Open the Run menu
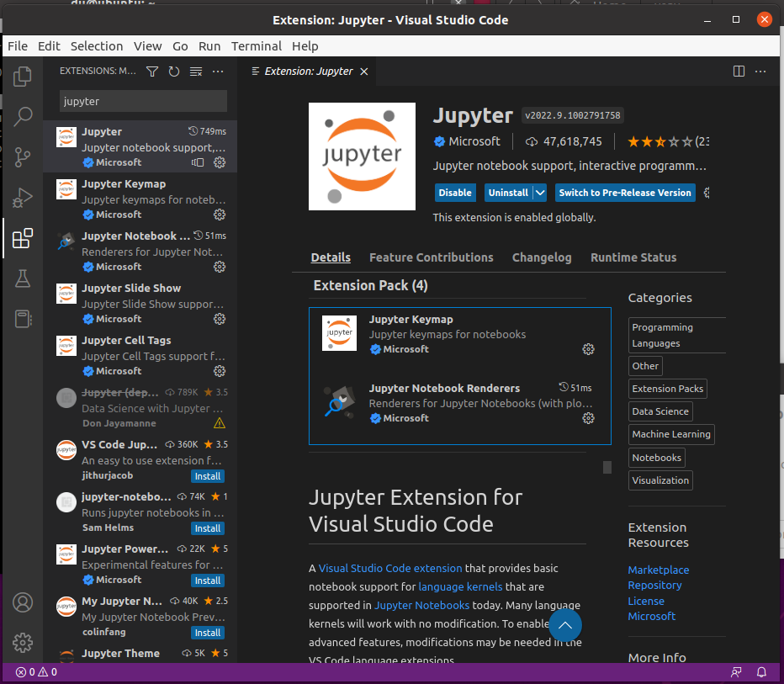The image size is (784, 684). [x=209, y=46]
